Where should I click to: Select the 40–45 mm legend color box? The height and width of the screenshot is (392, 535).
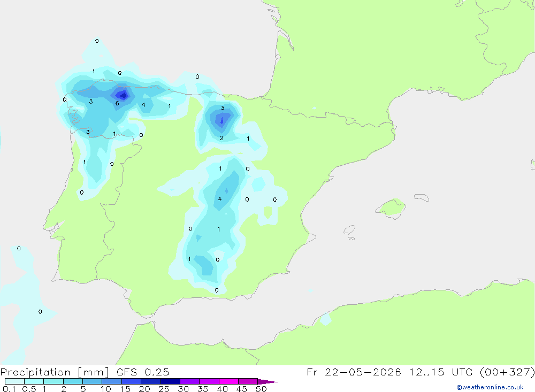click(228, 381)
